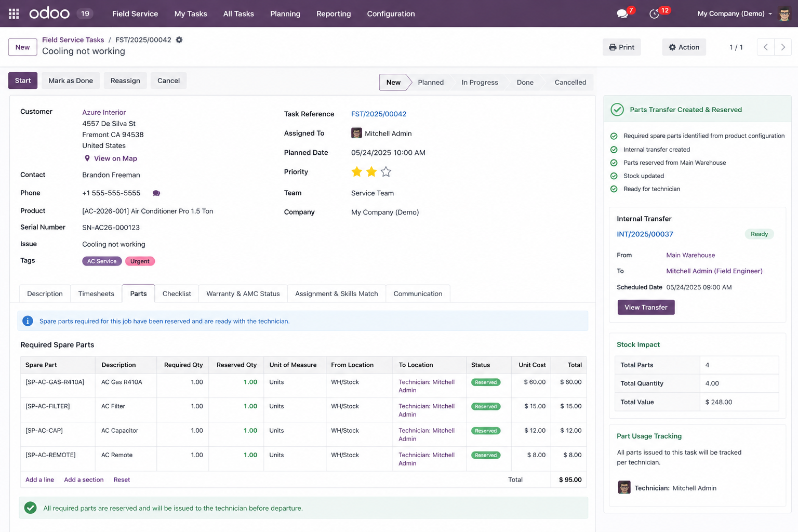
Task: Click the Cancel button
Action: click(168, 81)
